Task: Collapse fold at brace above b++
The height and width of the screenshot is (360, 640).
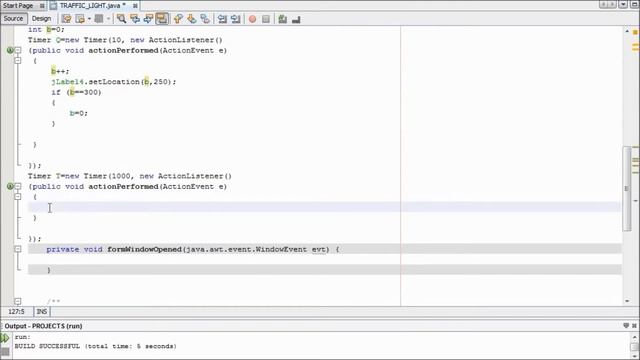Action: pyautogui.click(x=18, y=60)
